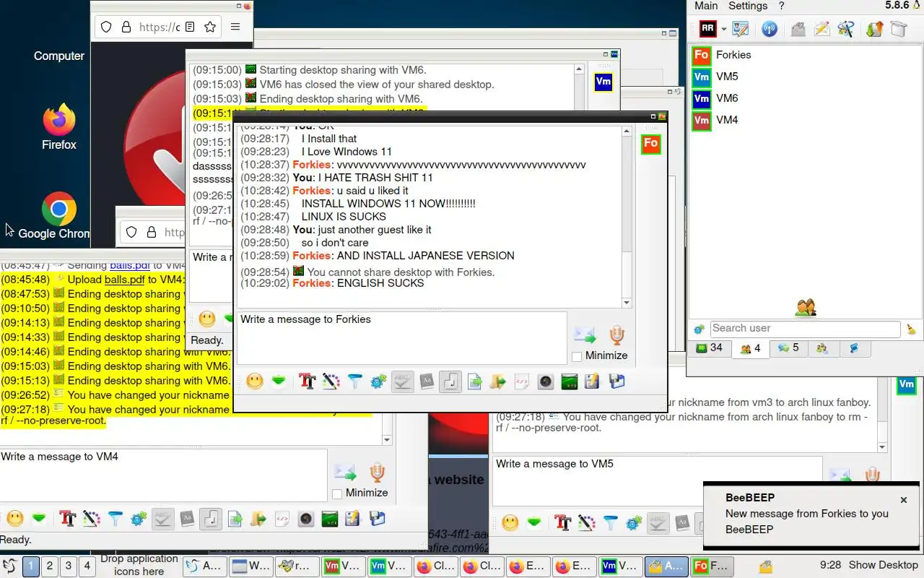The image size is (924, 578).
Task: Click blue broadcast antenna icon in BeeBEEP
Action: pos(770,29)
